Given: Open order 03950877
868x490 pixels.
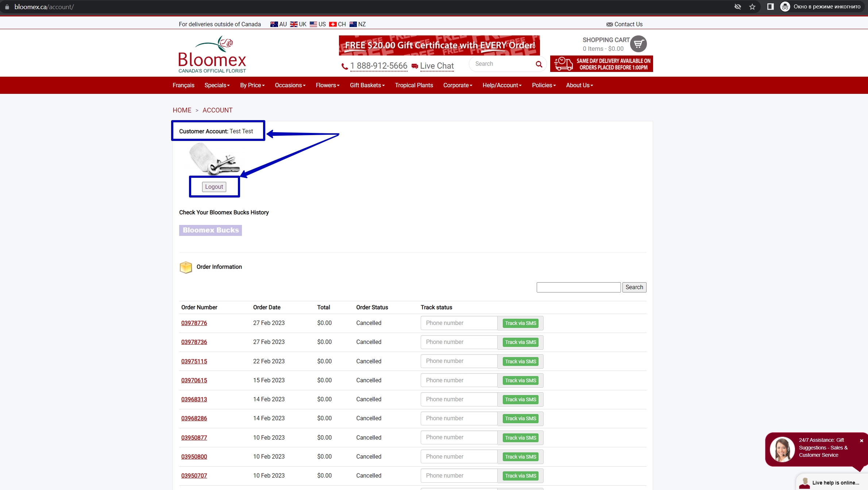Looking at the screenshot, I should pos(194,438).
